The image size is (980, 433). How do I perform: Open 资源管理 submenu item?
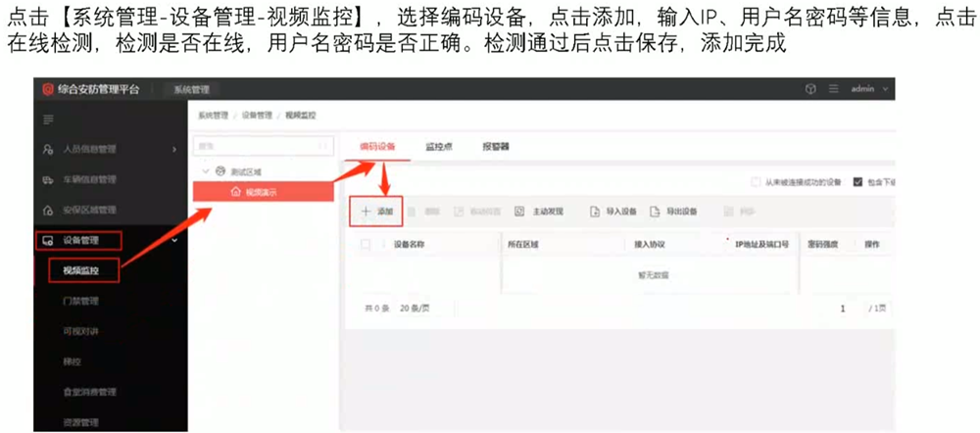pos(80,422)
